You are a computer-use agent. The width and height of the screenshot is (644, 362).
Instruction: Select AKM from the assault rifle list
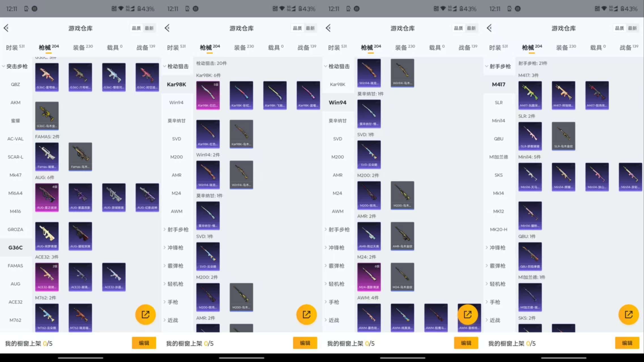pos(15,102)
